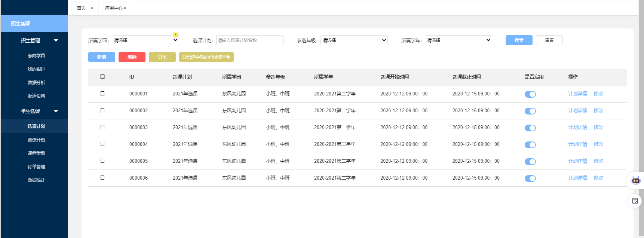Click the 选课开始时间 column header
Image resolution: width=644 pixels, height=238 pixels.
click(x=395, y=77)
